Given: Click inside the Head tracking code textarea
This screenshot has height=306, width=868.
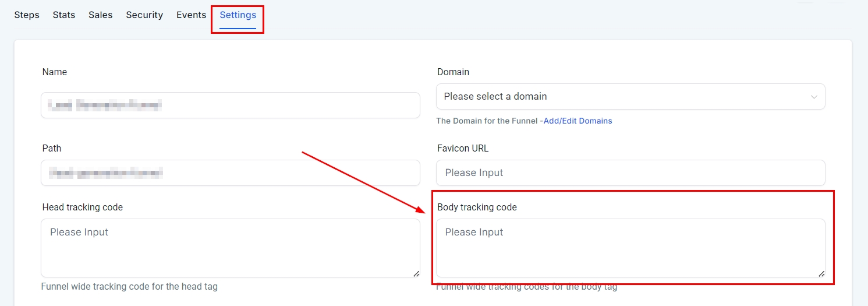Looking at the screenshot, I should click(230, 248).
